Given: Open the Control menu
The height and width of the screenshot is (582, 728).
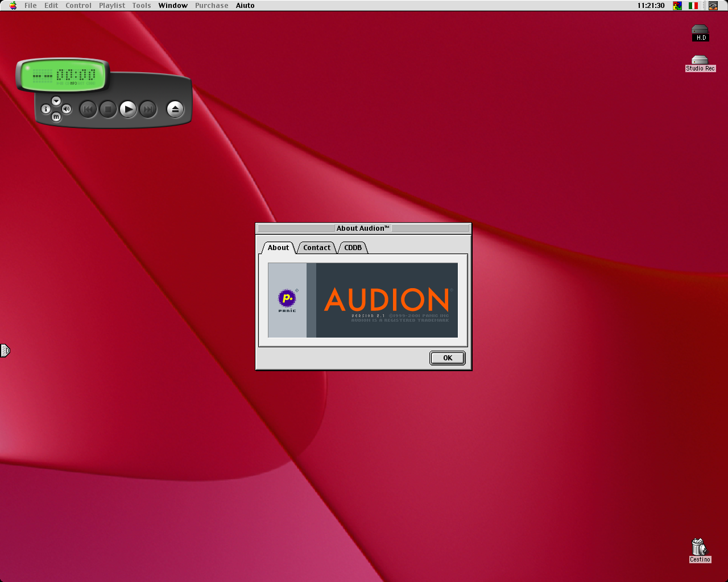Looking at the screenshot, I should pos(78,5).
